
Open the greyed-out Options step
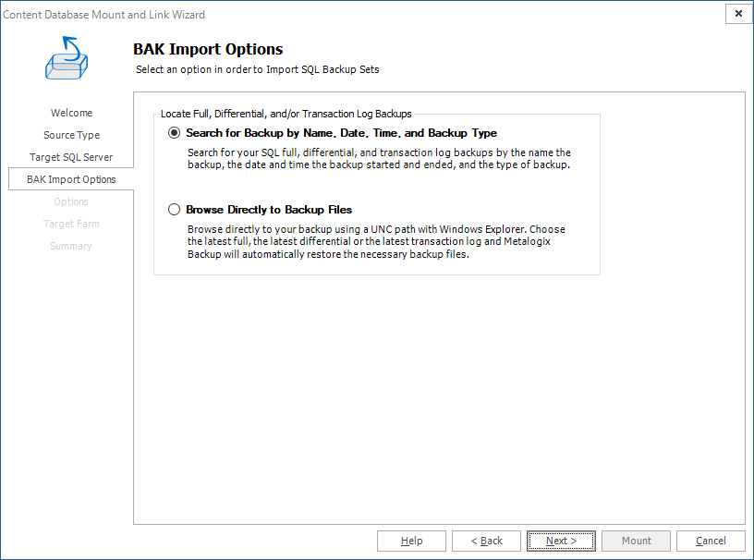[71, 201]
